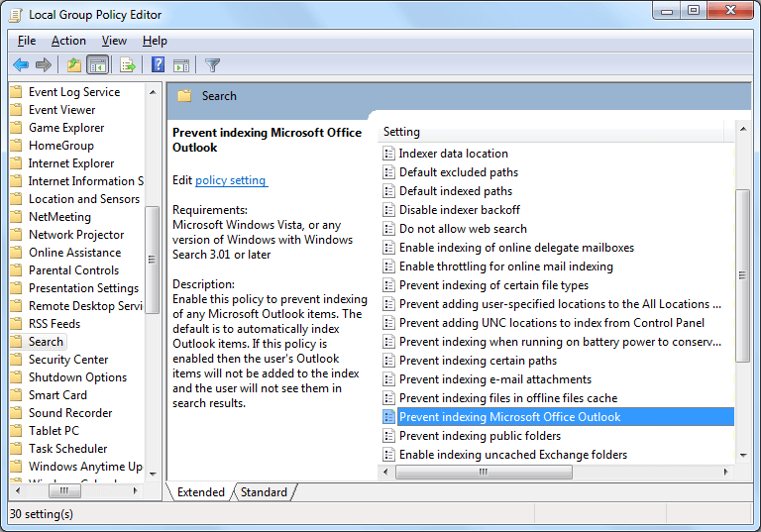Open the View menu
The image size is (761, 532).
(x=114, y=41)
